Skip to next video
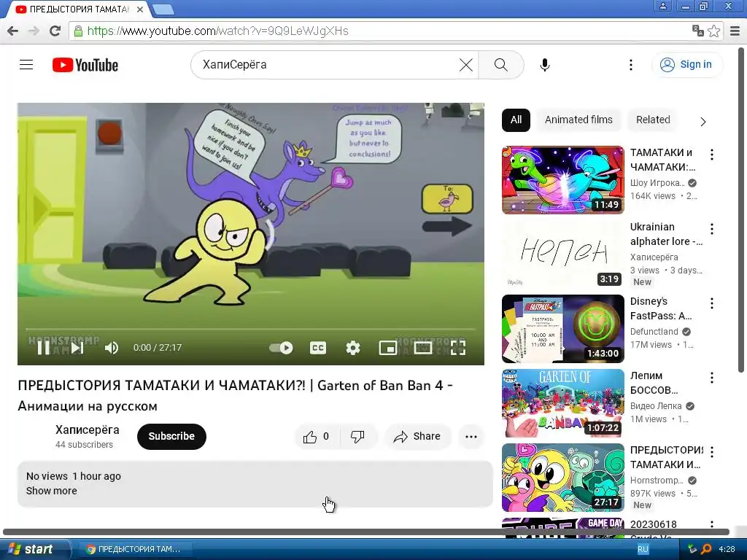Viewport: 747px width, 560px height. pos(77,348)
